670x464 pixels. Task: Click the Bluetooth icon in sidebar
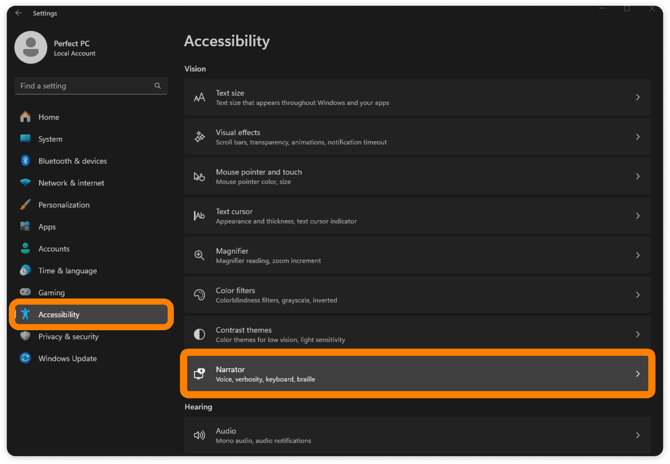pos(25,161)
